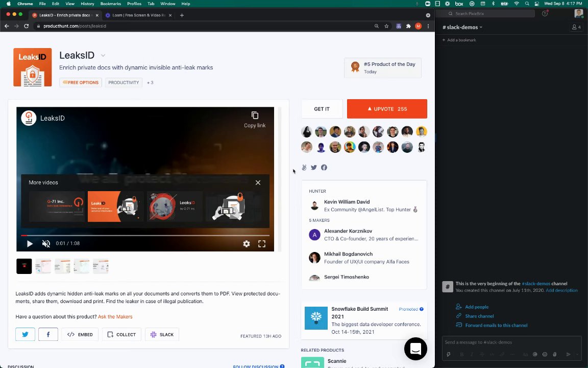Share on Facebook button below description
588x368 pixels.
pos(48,334)
